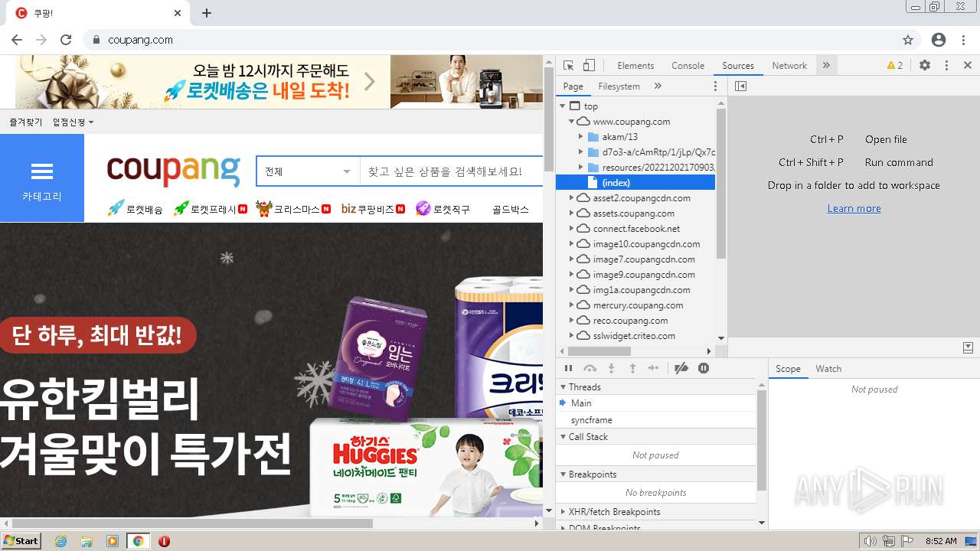This screenshot has height=551, width=980.
Task: Expand the resources folder in file tree
Action: 581,168
